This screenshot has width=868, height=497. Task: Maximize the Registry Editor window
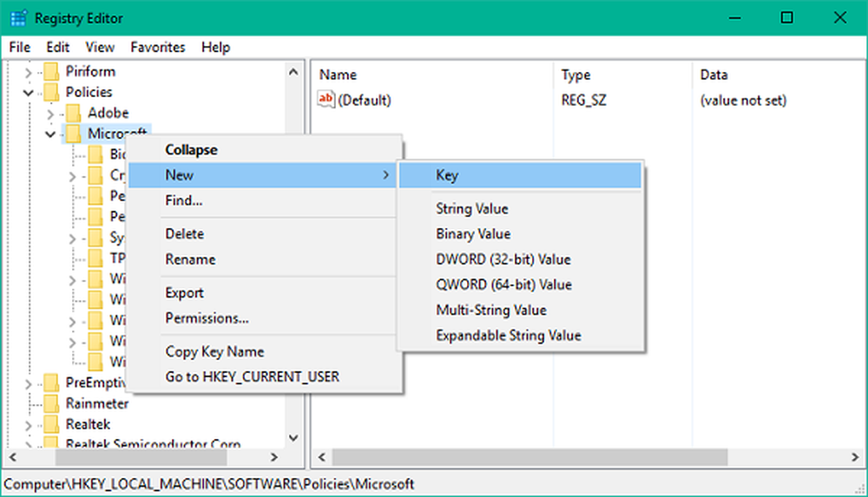click(786, 18)
